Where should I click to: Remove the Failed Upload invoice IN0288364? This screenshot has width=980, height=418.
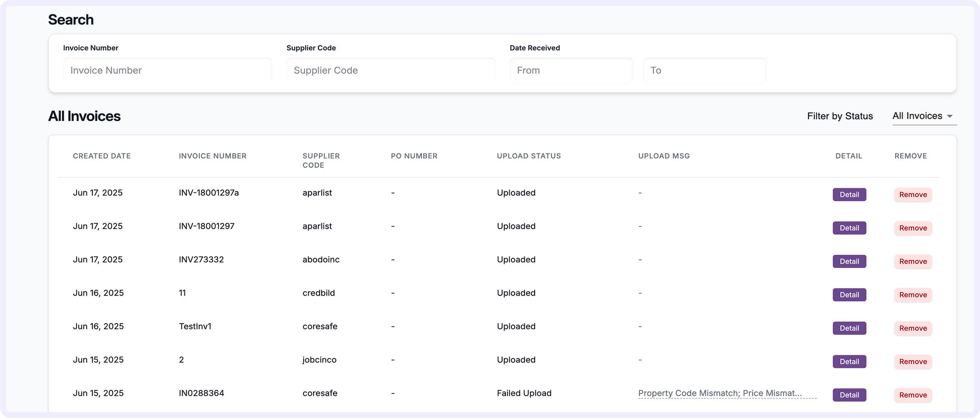pyautogui.click(x=912, y=395)
